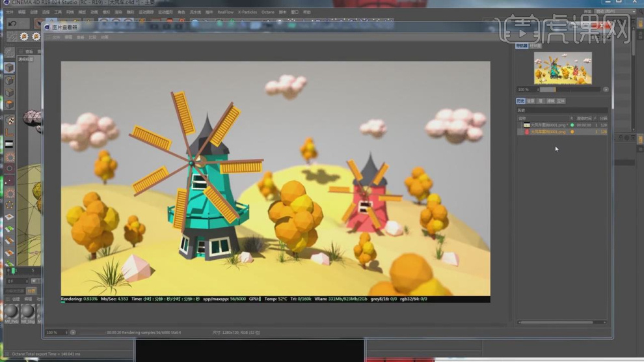Switch to the 导航器 (Navigator) tab
The image size is (644, 362).
pyautogui.click(x=521, y=46)
